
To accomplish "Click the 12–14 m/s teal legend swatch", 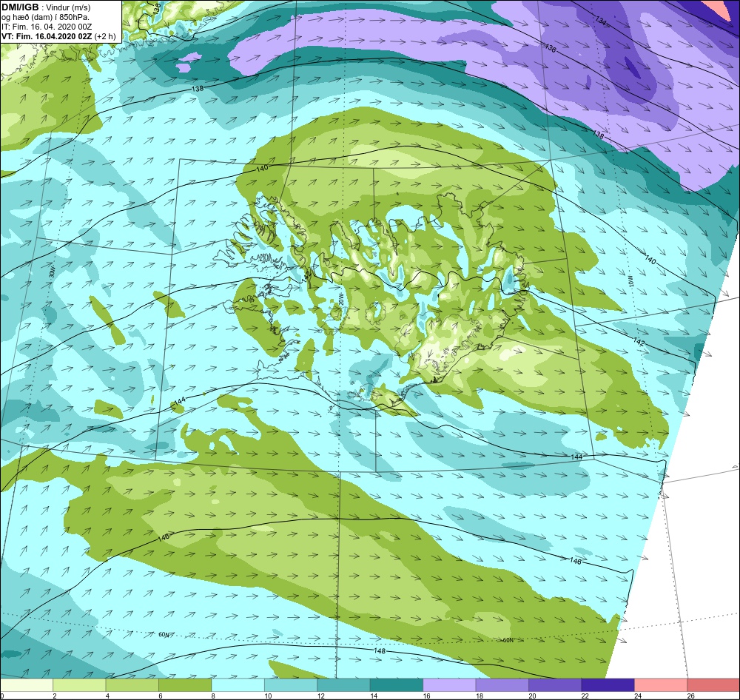I will (343, 684).
